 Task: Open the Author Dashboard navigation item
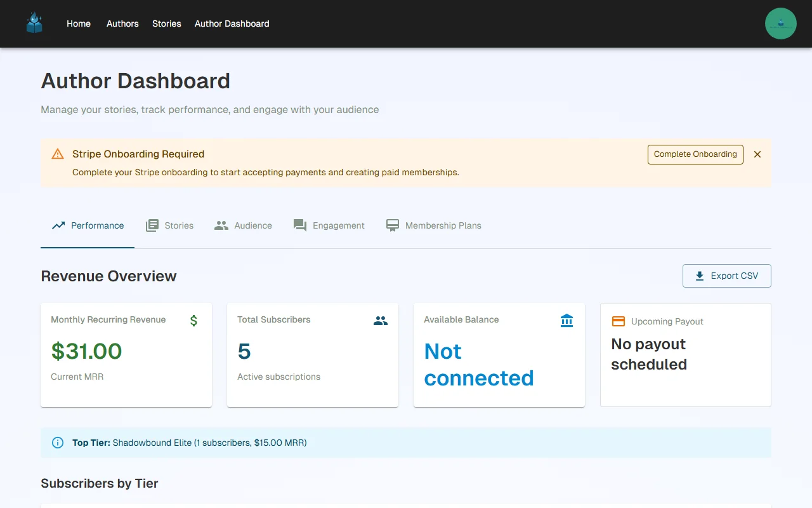(x=232, y=23)
